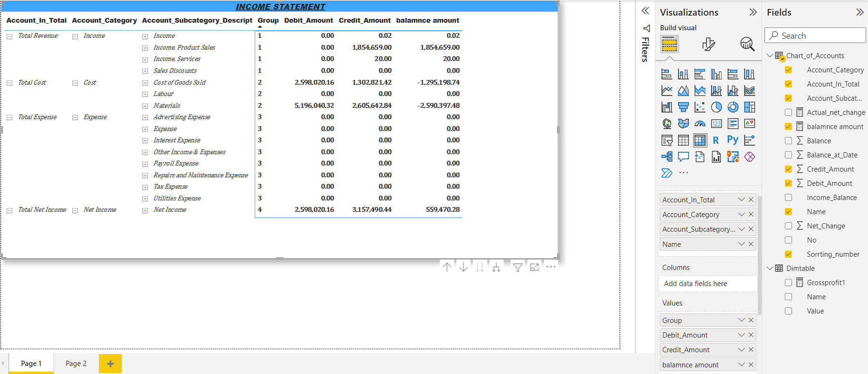Select the Pie chart visualization icon
Screen dimensions: 868x374
coord(716,107)
